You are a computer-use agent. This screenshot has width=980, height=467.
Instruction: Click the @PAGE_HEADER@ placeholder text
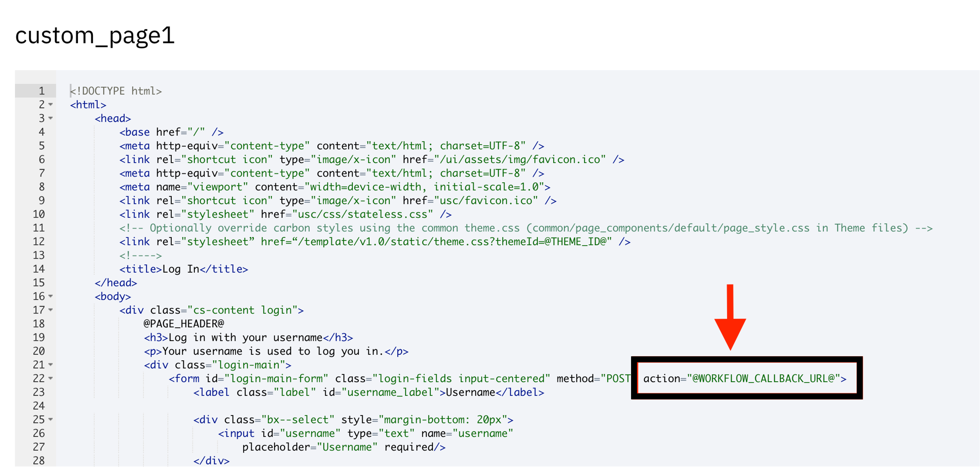(x=184, y=324)
